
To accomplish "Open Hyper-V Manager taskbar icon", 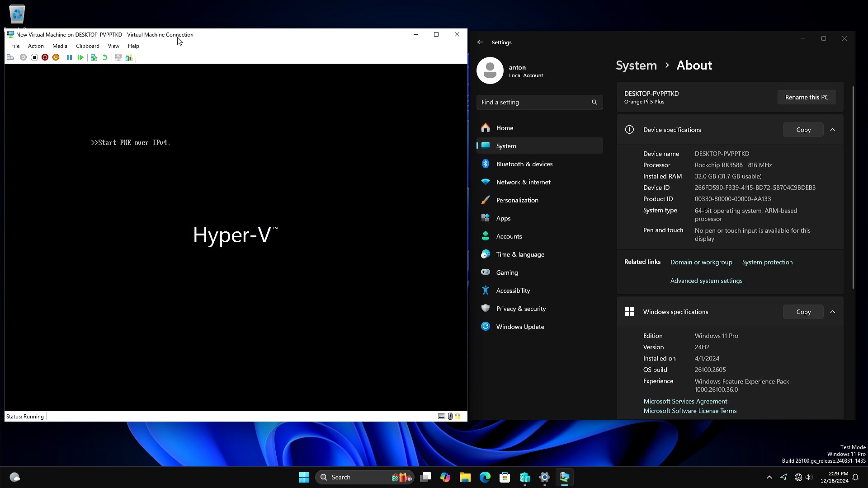I will (x=525, y=477).
